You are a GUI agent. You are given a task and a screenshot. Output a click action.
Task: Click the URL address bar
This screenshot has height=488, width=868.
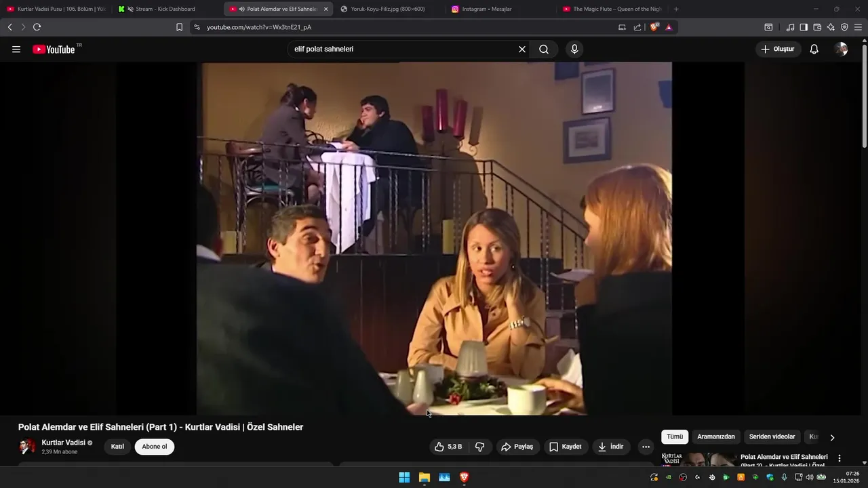pyautogui.click(x=407, y=27)
